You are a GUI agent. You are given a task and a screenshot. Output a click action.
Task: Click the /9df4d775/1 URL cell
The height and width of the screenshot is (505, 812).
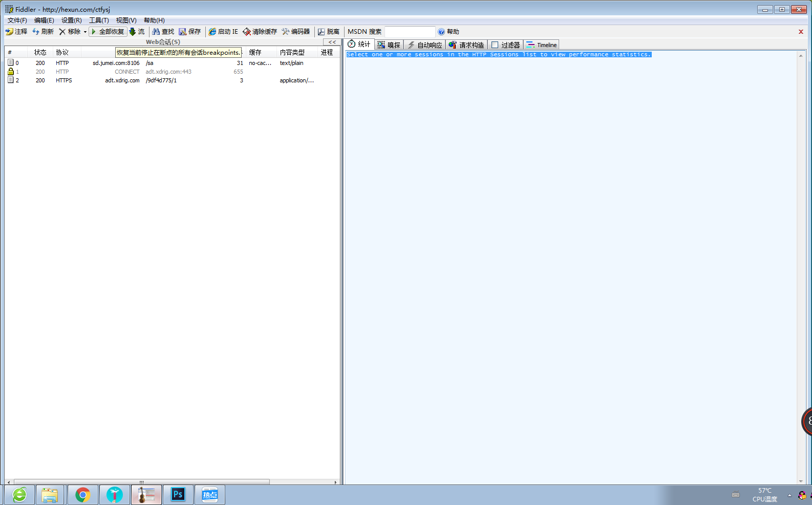coord(161,80)
